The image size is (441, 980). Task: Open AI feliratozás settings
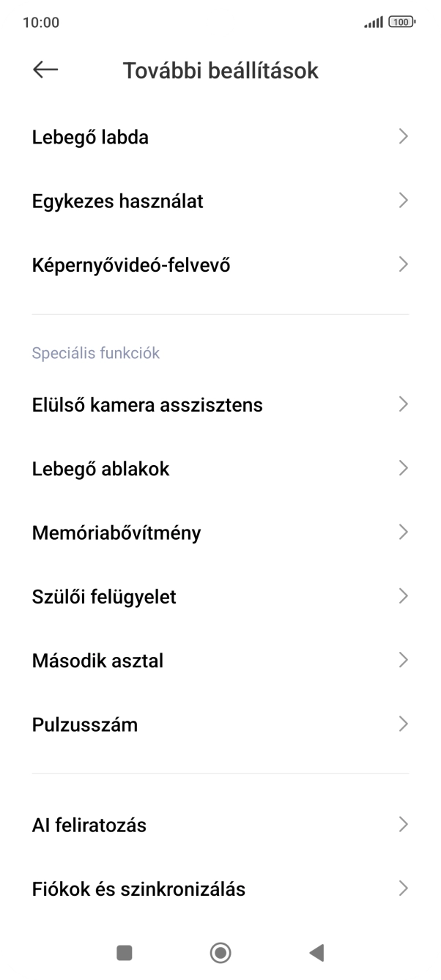click(x=87, y=825)
